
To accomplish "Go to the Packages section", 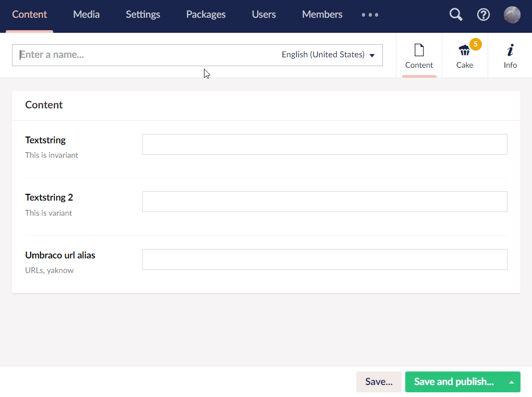I will click(x=205, y=15).
